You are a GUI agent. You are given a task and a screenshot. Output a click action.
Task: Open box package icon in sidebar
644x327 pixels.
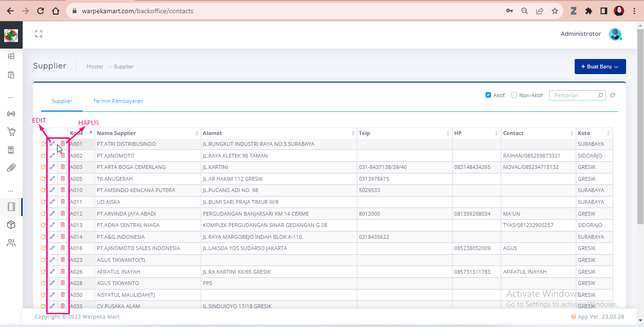(x=11, y=225)
